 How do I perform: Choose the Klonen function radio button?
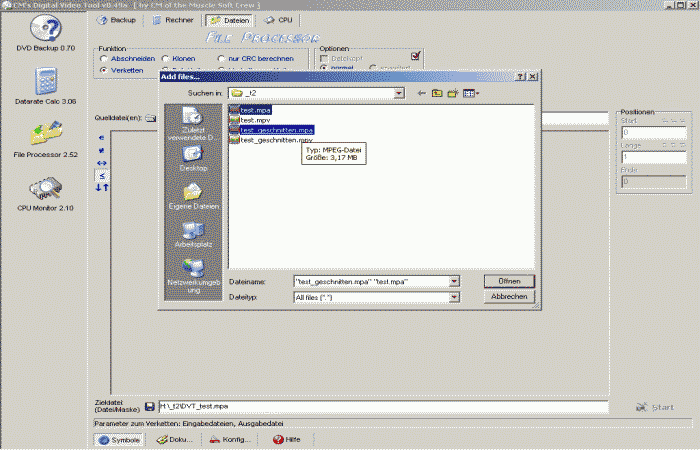pyautogui.click(x=165, y=59)
